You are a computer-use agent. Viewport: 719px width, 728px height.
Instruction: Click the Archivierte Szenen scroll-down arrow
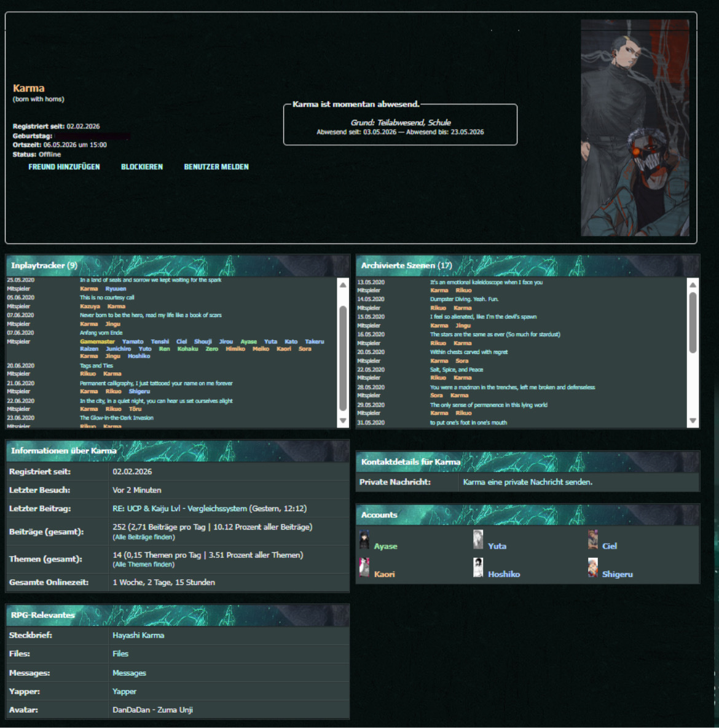(x=693, y=421)
